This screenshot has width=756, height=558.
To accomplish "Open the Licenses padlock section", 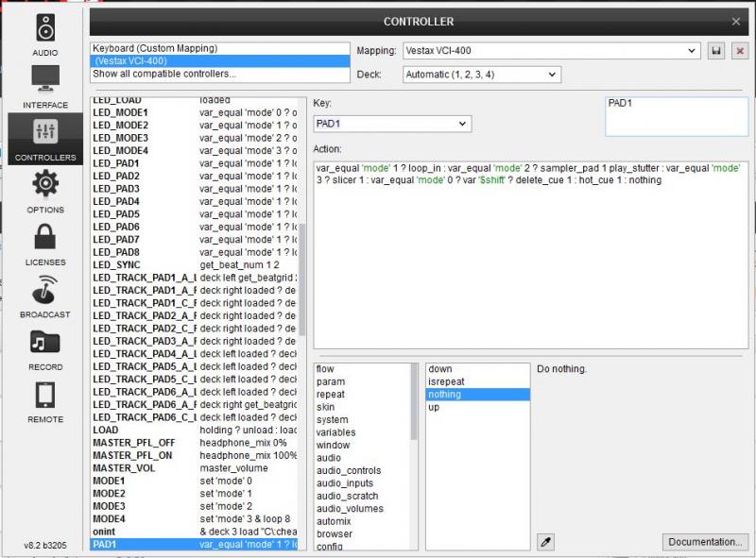I will coord(44,243).
